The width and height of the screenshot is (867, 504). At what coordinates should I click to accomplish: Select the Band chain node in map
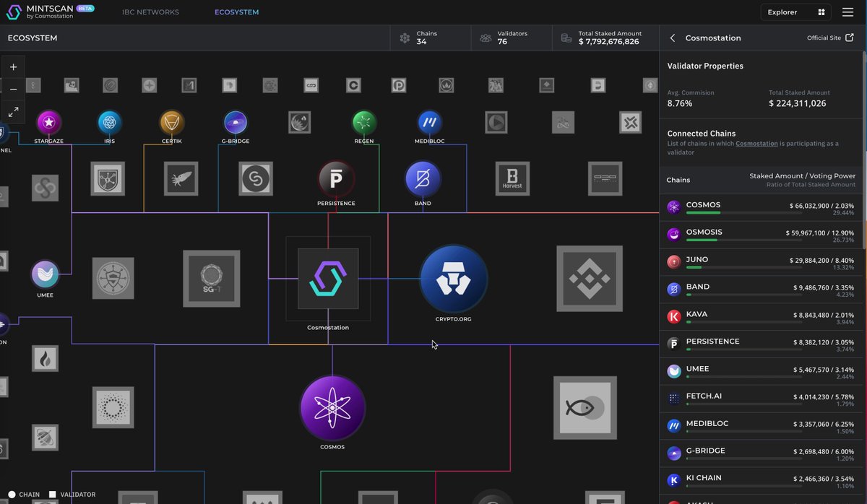click(423, 179)
